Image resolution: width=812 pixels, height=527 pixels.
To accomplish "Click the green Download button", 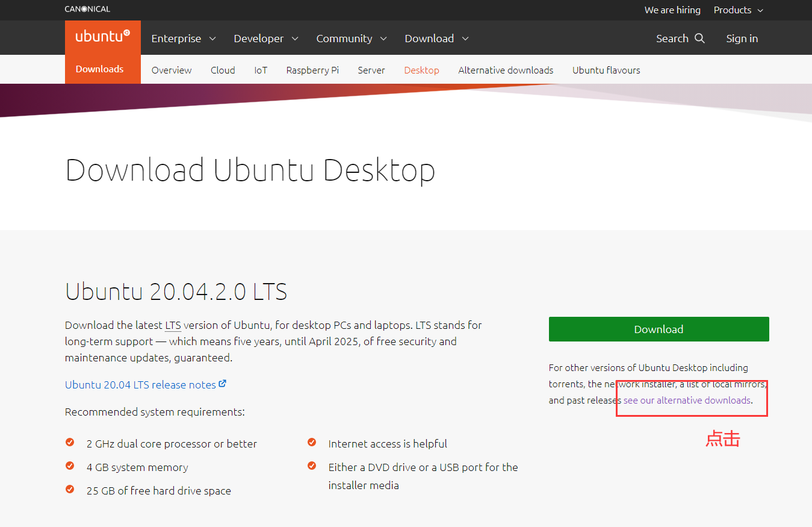I will pos(659,329).
